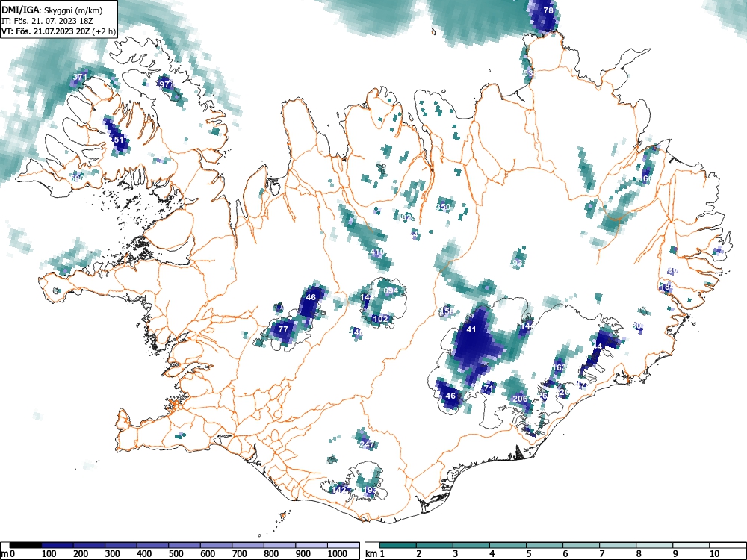Click the '51' visibility value on the map
The height and width of the screenshot is (560, 747).
(119, 140)
